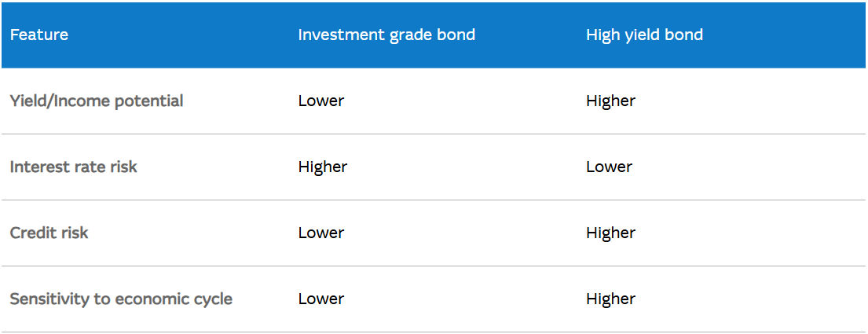Click divider line between Yield/Income and Interest rate rows
This screenshot has height=334, width=868.
(432, 134)
